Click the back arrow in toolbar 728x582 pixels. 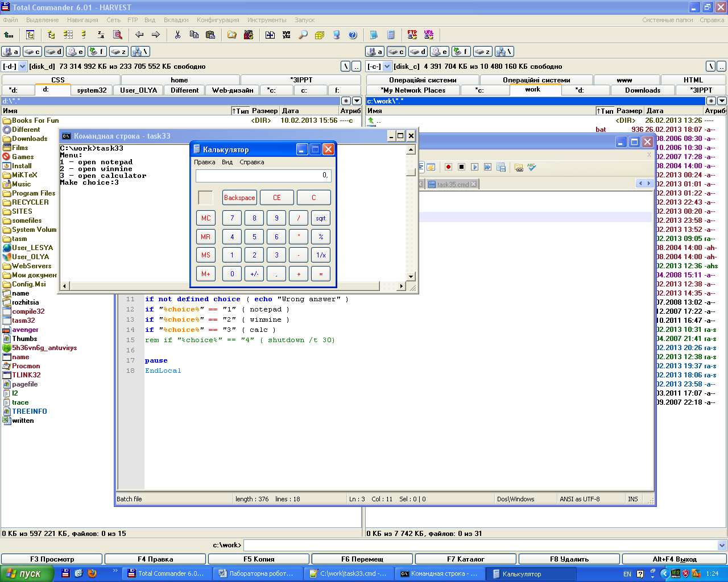pos(139,35)
